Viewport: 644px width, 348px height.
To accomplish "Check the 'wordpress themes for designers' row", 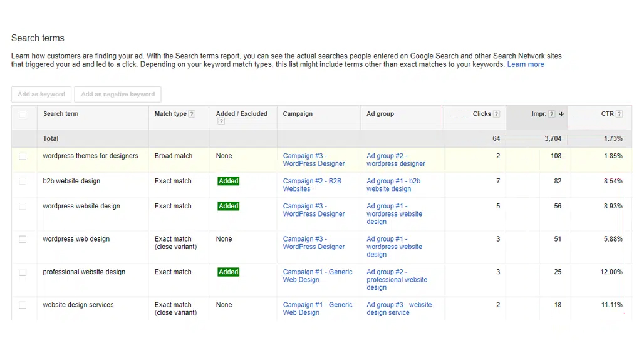I will point(23,156).
